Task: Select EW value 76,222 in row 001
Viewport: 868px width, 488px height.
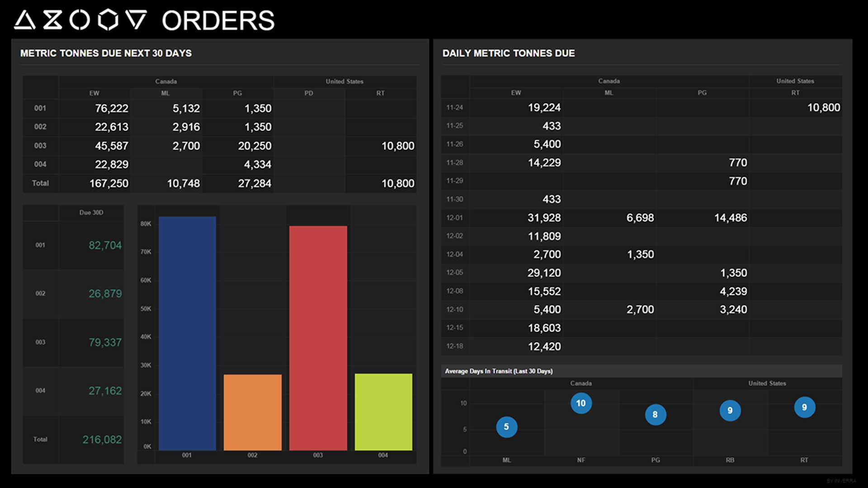Action: [112, 108]
